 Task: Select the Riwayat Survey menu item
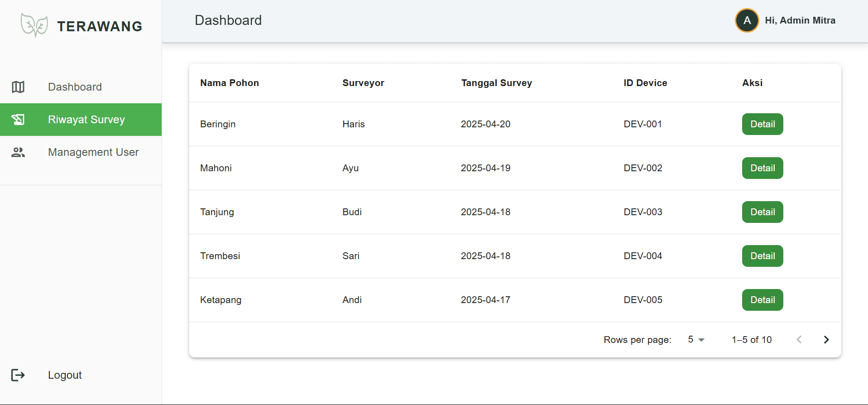pos(86,120)
